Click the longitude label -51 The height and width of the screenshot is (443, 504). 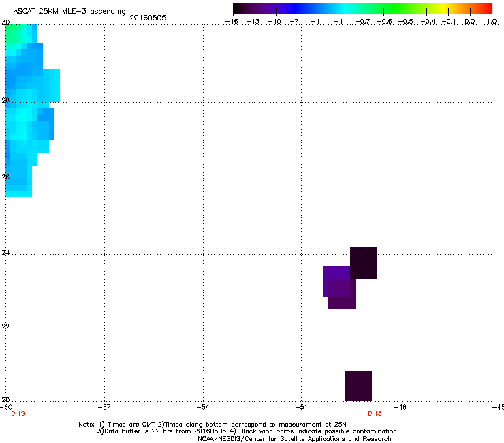[301, 407]
